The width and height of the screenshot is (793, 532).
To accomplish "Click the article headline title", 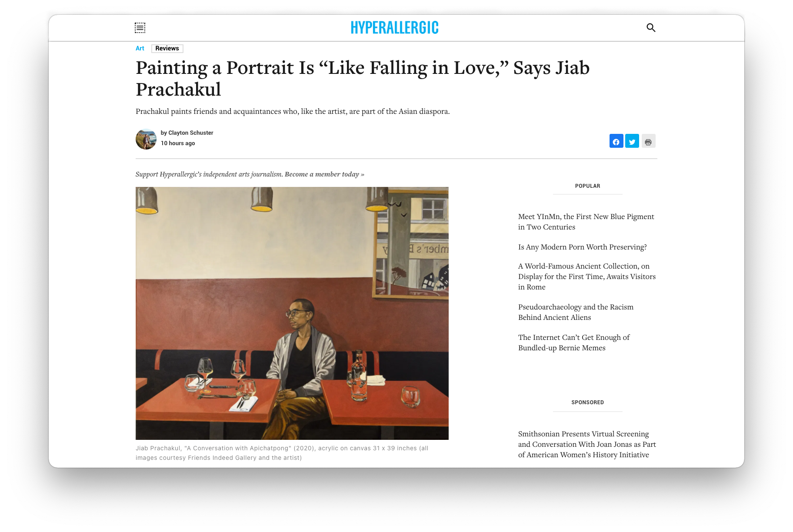I will pos(363,79).
